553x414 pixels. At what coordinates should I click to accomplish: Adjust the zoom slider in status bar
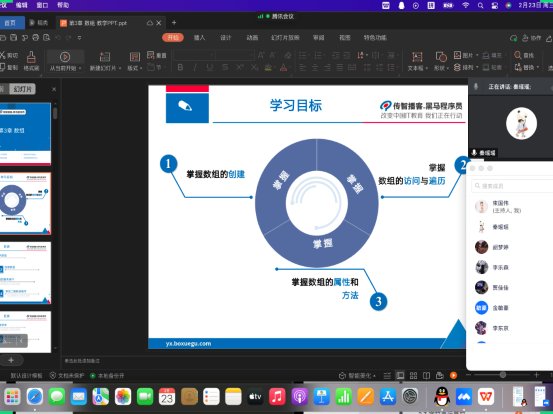pyautogui.click(x=503, y=375)
